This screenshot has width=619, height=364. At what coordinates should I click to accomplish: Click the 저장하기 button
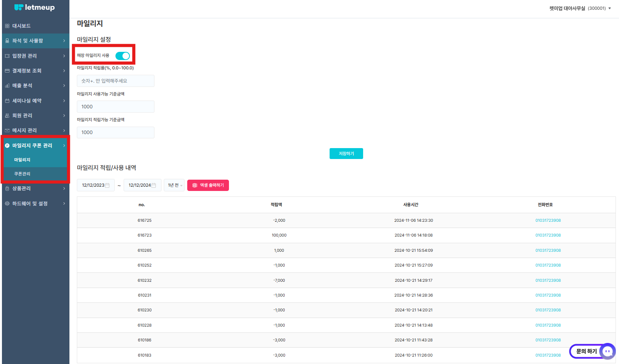tap(346, 154)
